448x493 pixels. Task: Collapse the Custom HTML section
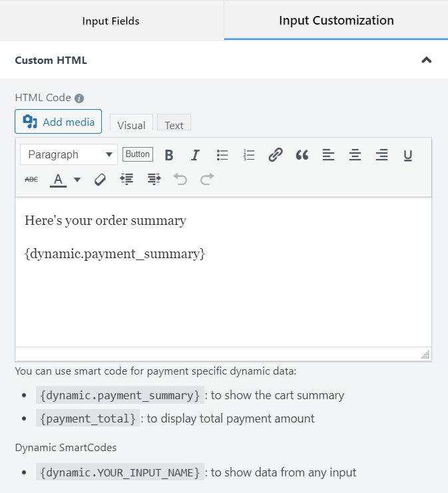point(426,60)
